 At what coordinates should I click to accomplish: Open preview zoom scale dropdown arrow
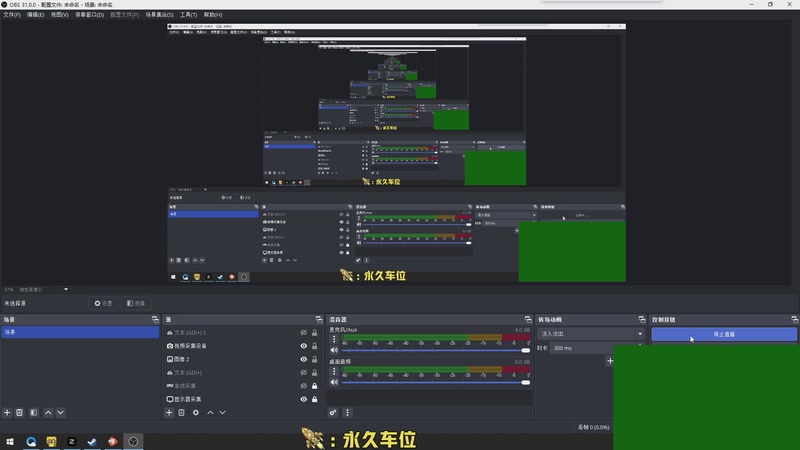pos(66,289)
